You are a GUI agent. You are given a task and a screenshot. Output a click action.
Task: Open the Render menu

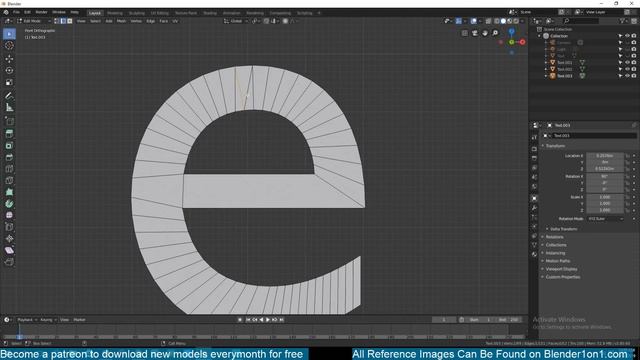coord(41,13)
